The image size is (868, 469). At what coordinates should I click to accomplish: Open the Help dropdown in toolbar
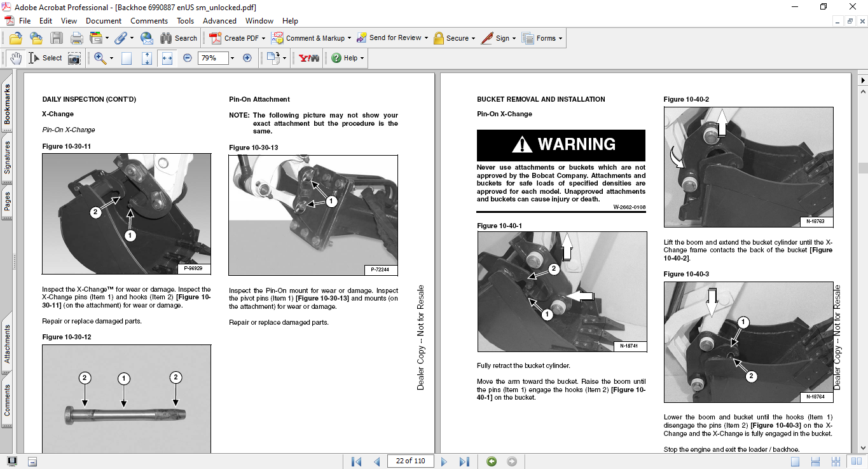pyautogui.click(x=348, y=58)
